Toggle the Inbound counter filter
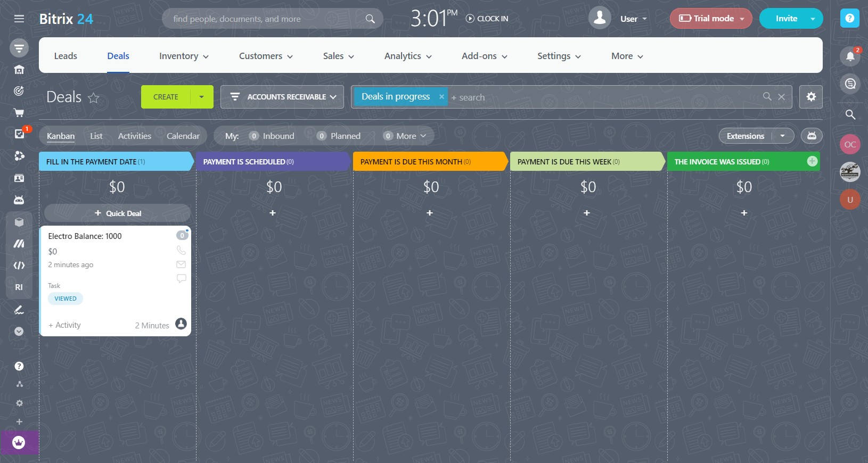 tap(272, 136)
